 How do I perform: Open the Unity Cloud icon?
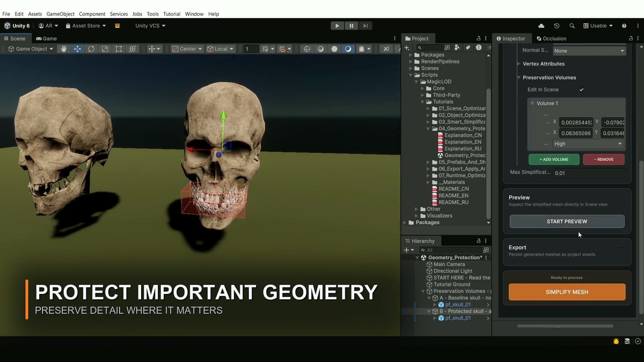pyautogui.click(x=541, y=26)
